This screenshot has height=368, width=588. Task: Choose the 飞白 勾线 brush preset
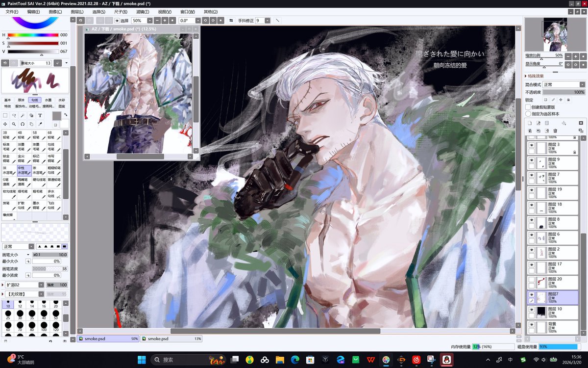point(53,206)
